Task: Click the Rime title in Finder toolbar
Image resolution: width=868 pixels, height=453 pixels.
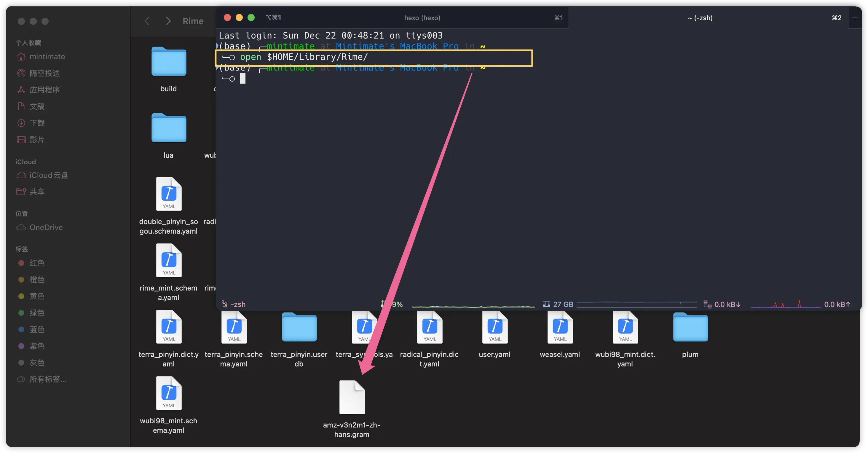Action: tap(193, 21)
